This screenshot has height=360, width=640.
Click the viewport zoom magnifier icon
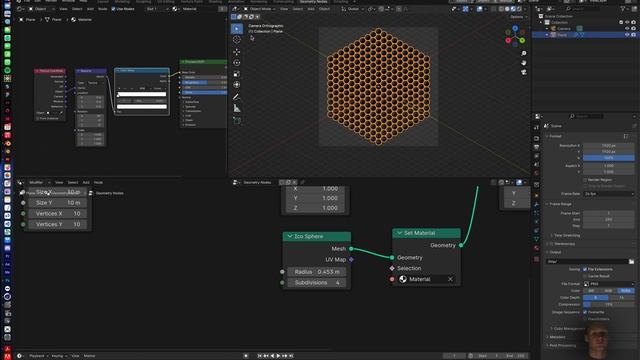tap(524, 53)
